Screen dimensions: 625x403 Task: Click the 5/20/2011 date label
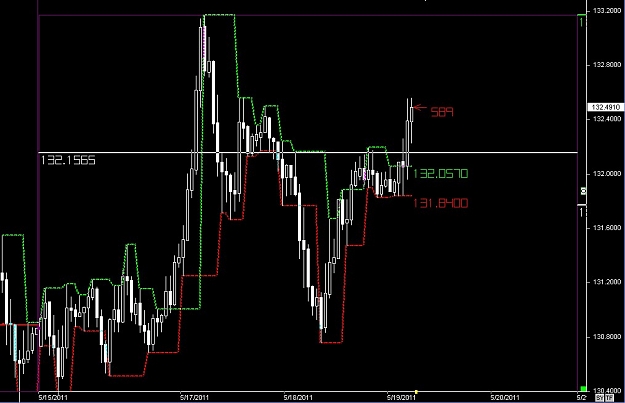505,398
